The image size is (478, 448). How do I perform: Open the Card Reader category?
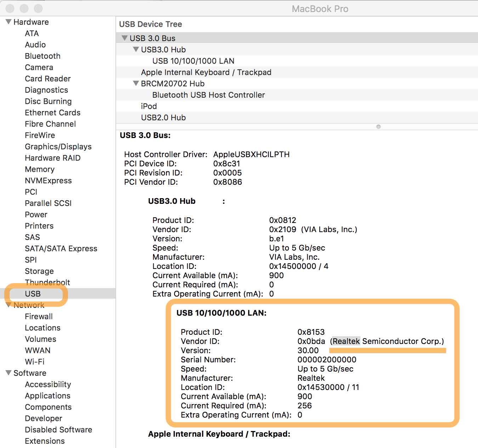tap(48, 79)
